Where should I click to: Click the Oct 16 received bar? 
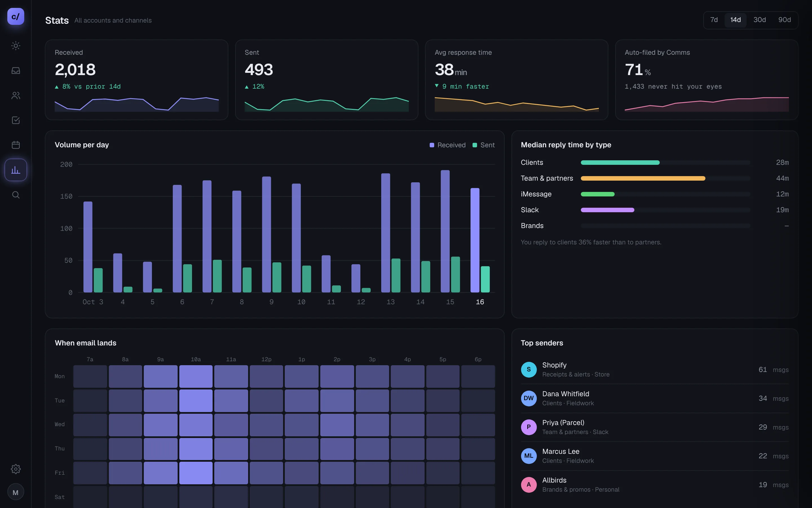[x=475, y=240]
